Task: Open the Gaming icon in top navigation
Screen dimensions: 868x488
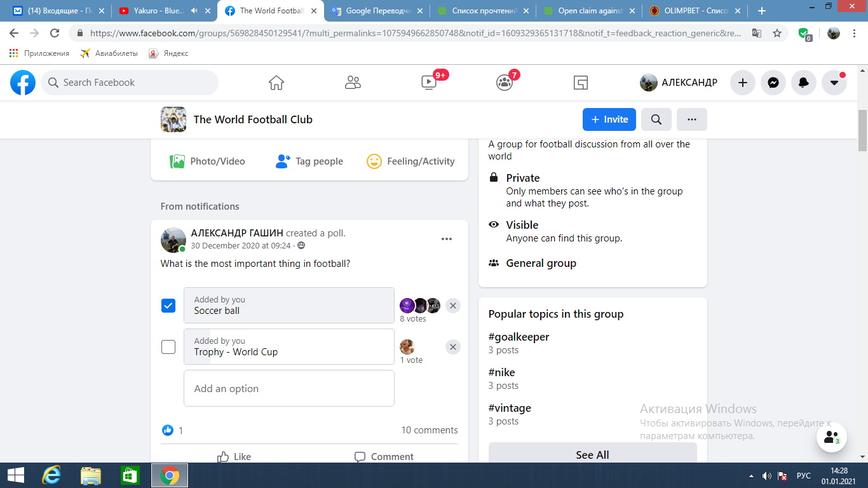Action: [x=580, y=83]
